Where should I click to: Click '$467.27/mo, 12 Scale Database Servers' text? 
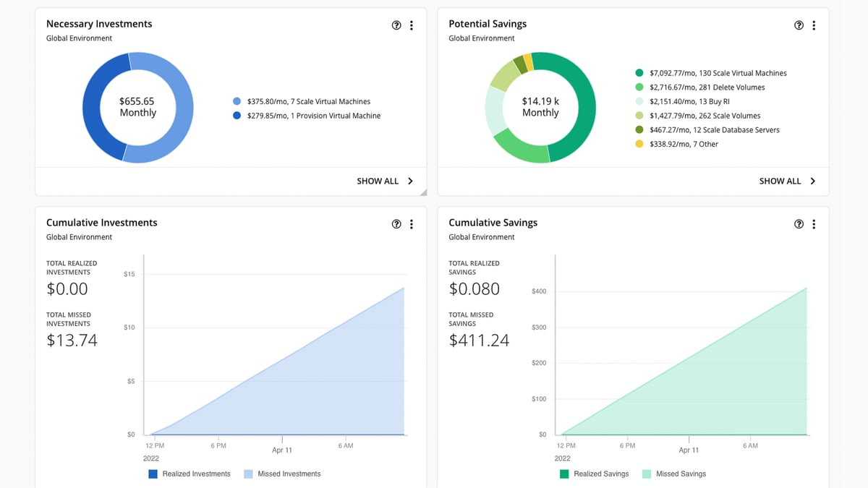(715, 130)
